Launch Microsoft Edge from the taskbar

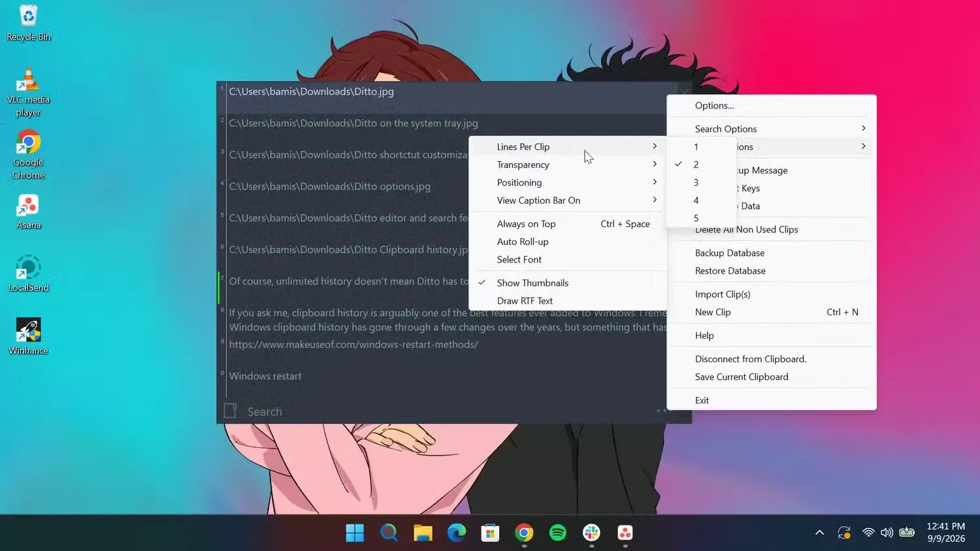click(x=457, y=533)
